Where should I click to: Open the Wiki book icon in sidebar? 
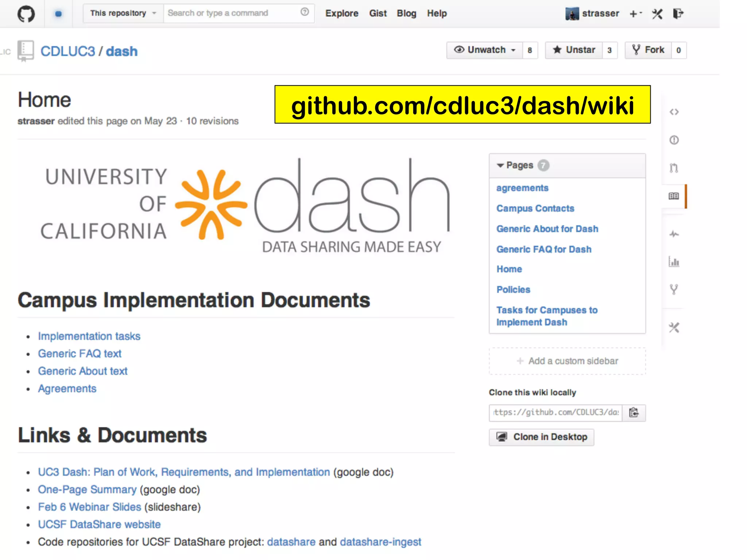pos(674,196)
